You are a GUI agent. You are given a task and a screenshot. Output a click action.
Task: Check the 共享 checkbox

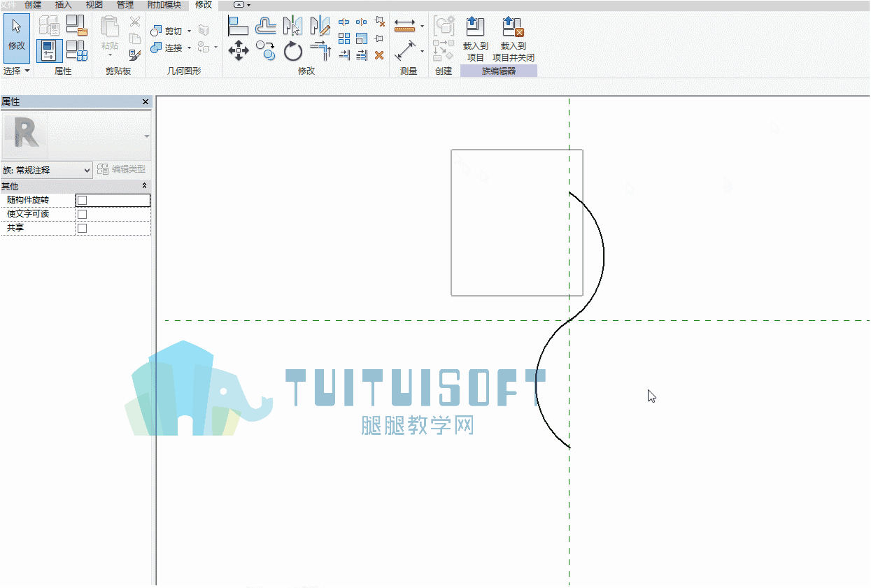(82, 228)
